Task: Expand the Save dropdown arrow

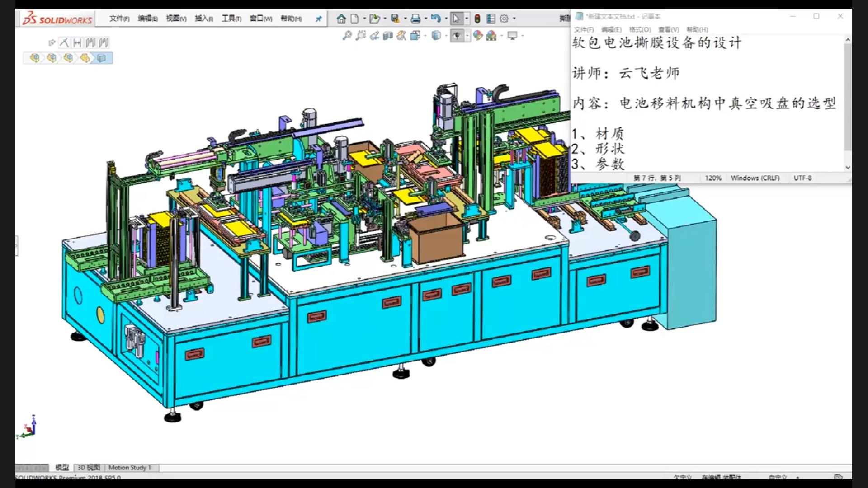Action: coord(406,19)
